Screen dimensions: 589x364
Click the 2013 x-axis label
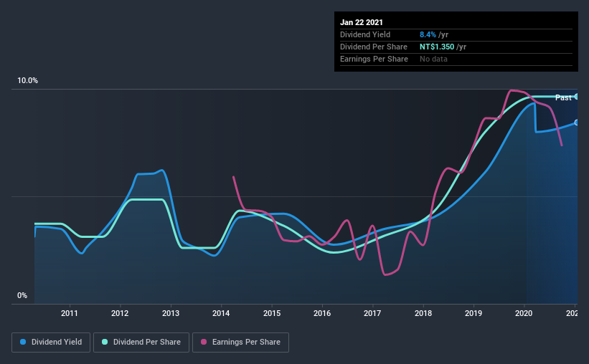click(x=171, y=313)
